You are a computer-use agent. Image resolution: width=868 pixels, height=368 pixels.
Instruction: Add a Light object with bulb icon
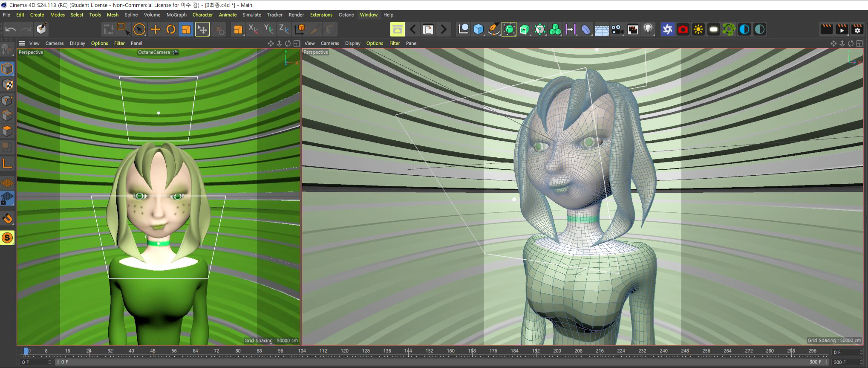[x=648, y=29]
